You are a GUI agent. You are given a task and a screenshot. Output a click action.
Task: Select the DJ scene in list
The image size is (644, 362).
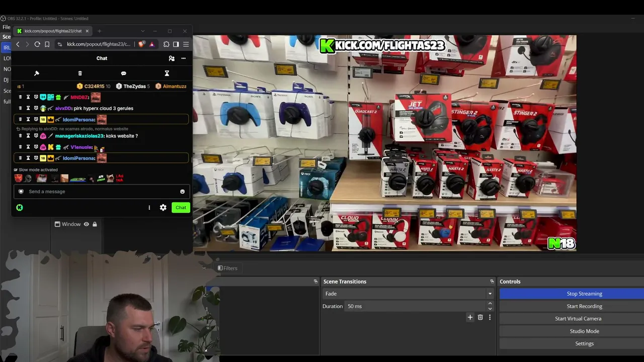(6, 80)
